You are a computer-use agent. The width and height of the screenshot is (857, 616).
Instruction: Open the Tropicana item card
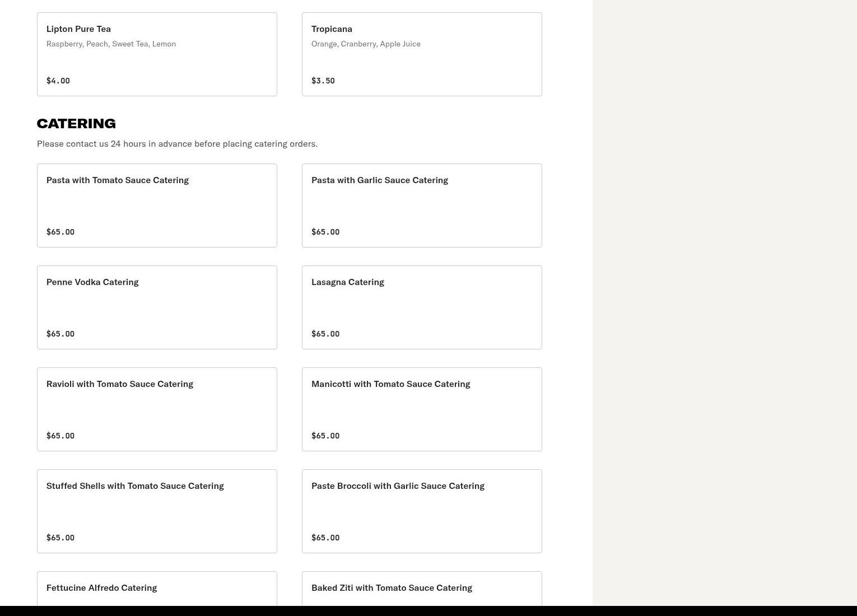pyautogui.click(x=422, y=54)
